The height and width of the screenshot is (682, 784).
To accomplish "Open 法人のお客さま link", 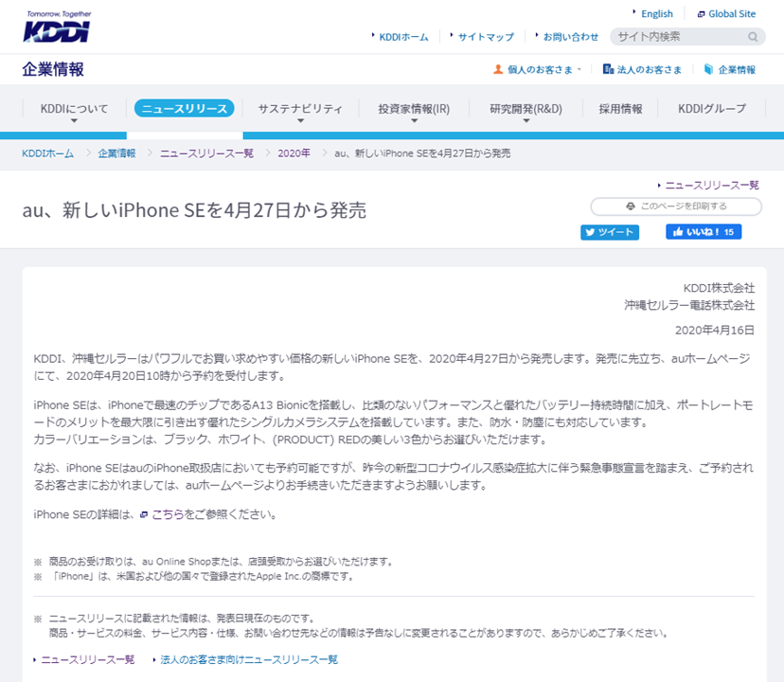I will pyautogui.click(x=649, y=69).
